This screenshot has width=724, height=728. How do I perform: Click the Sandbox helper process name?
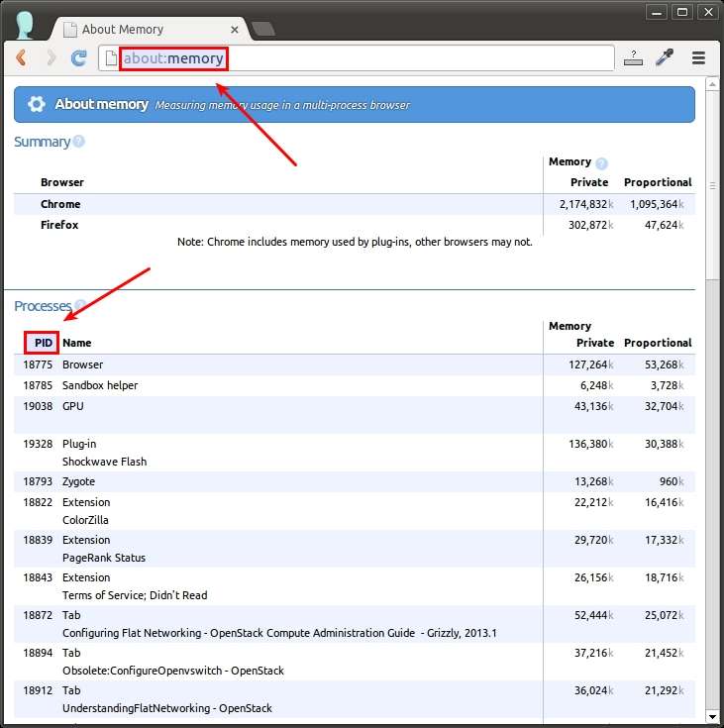100,385
